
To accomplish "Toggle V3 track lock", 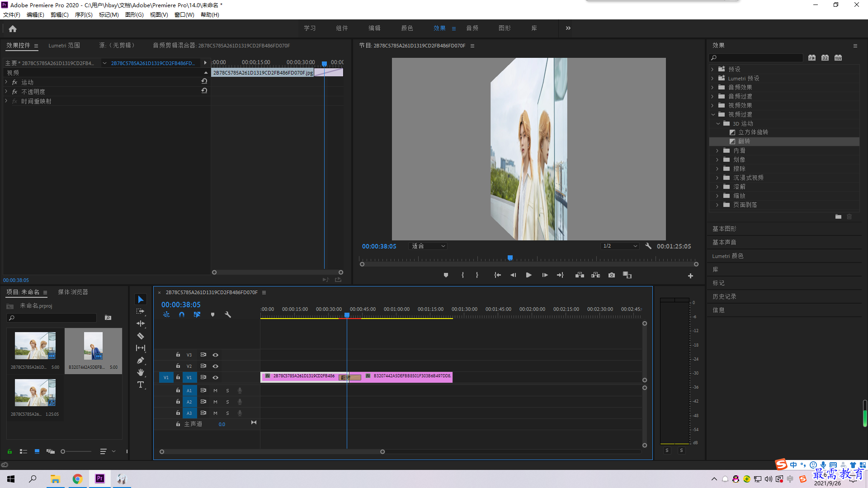I will click(x=178, y=355).
